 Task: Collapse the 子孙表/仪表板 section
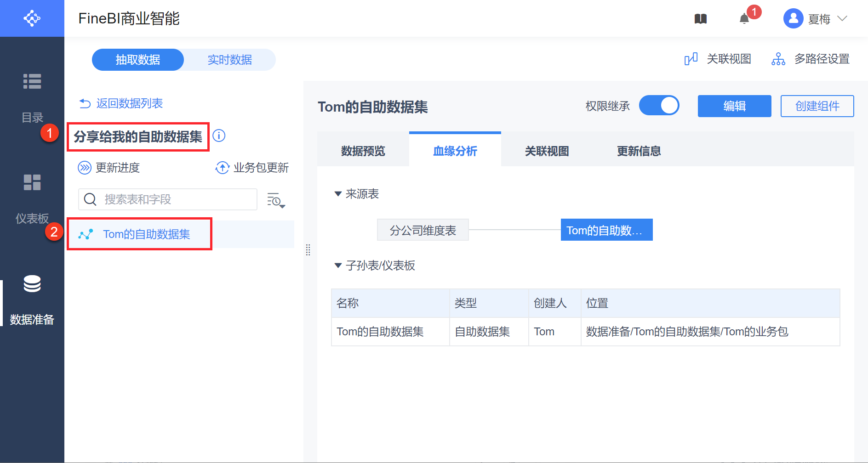[338, 265]
